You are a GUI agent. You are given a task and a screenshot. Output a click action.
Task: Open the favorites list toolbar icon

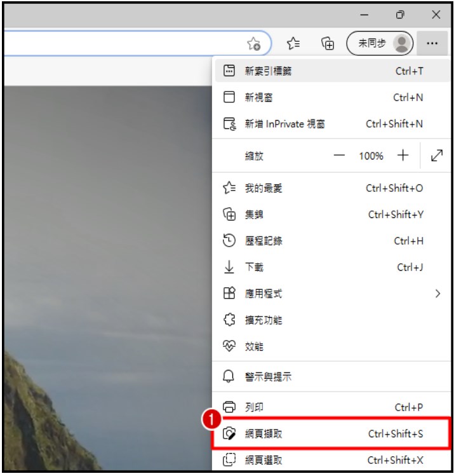(293, 43)
